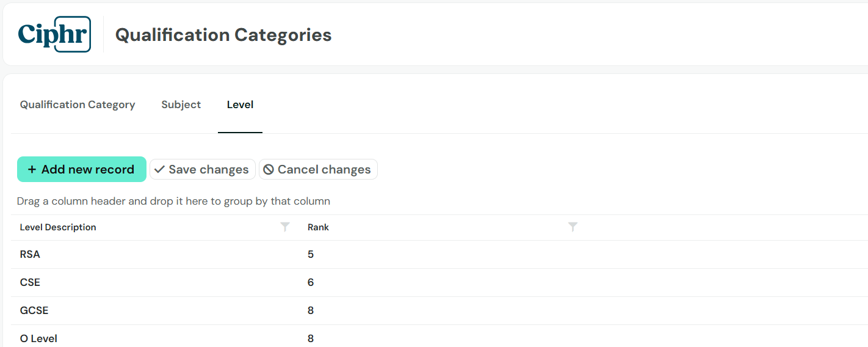Click Save changes button
The image size is (868, 347).
coord(203,169)
